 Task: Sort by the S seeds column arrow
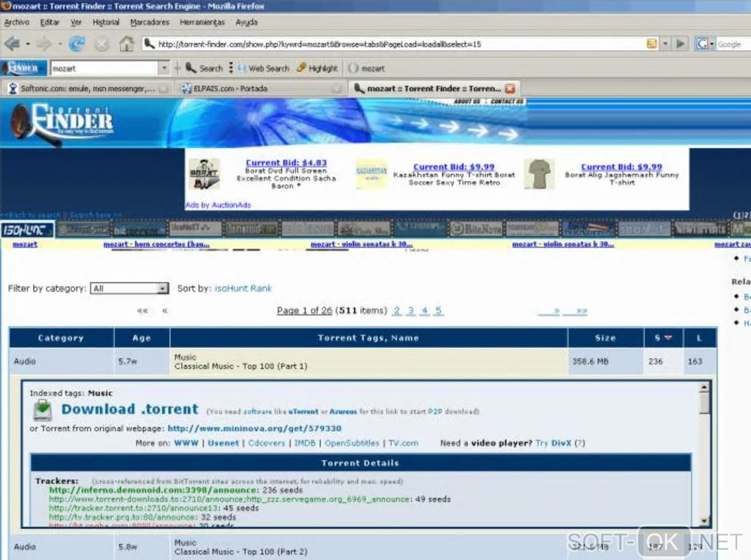coord(668,338)
